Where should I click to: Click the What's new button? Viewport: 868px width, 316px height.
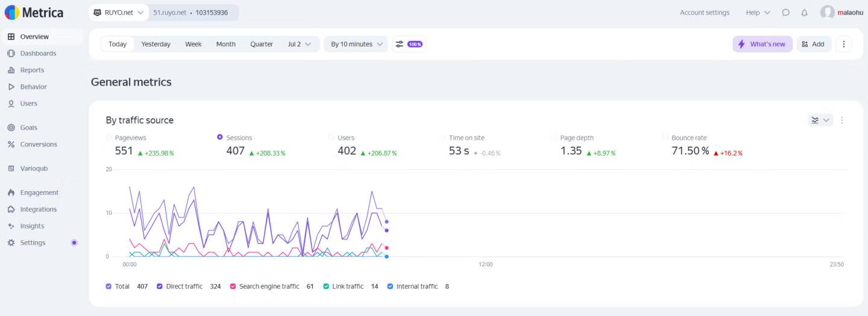762,44
